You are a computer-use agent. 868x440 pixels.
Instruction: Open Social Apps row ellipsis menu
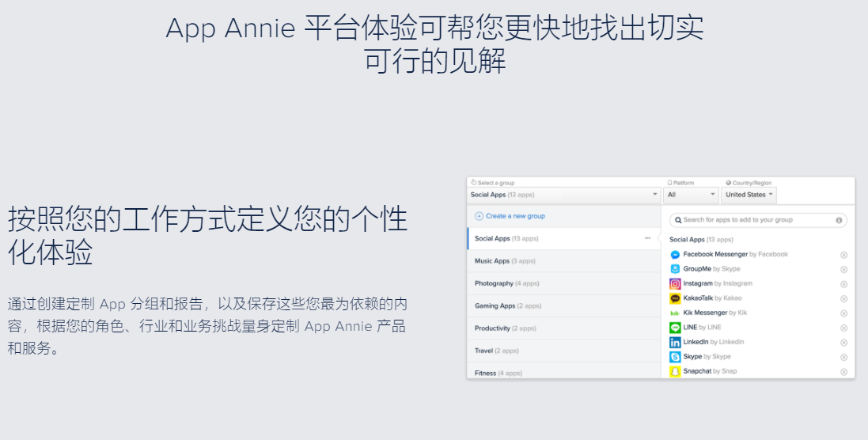647,238
